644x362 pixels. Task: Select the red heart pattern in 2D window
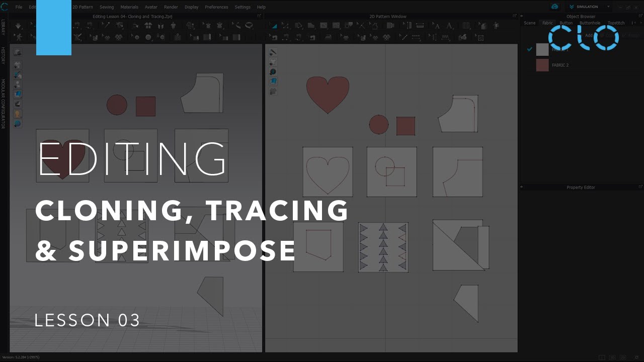[328, 94]
